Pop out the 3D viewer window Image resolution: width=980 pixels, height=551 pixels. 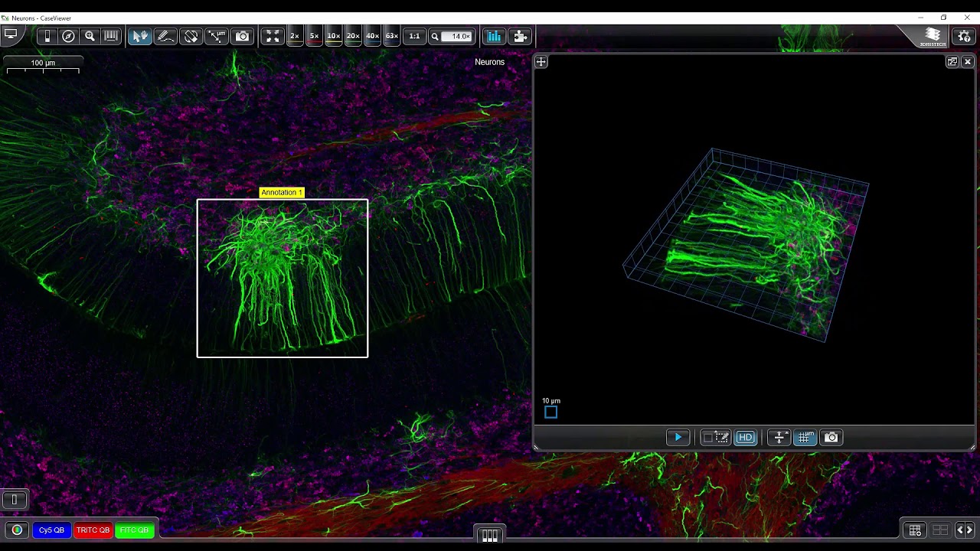pyautogui.click(x=952, y=62)
